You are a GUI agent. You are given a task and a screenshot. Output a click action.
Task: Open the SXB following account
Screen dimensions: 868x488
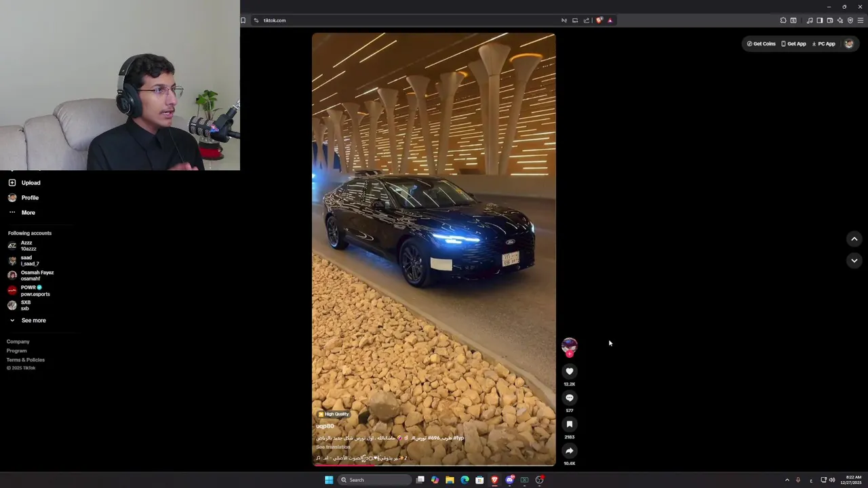(x=19, y=306)
